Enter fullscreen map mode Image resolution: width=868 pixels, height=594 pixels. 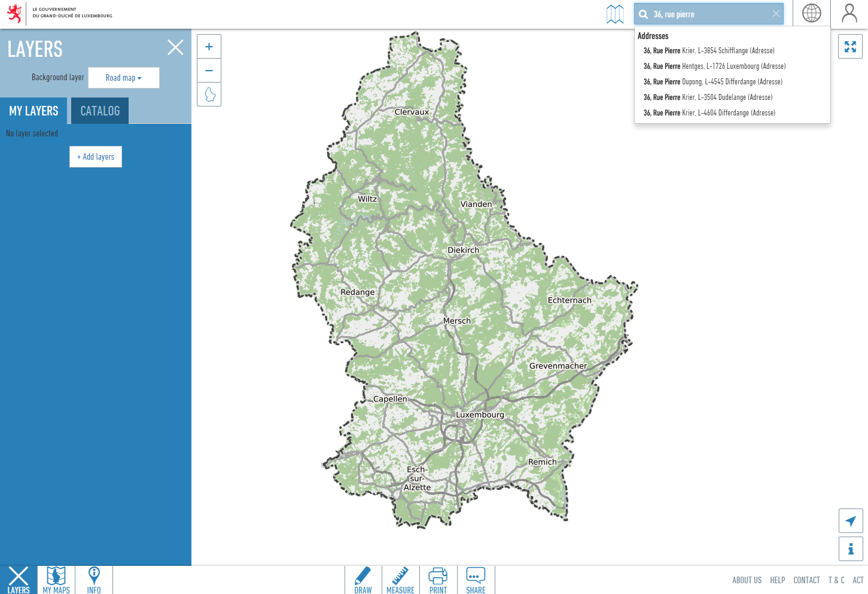[850, 47]
